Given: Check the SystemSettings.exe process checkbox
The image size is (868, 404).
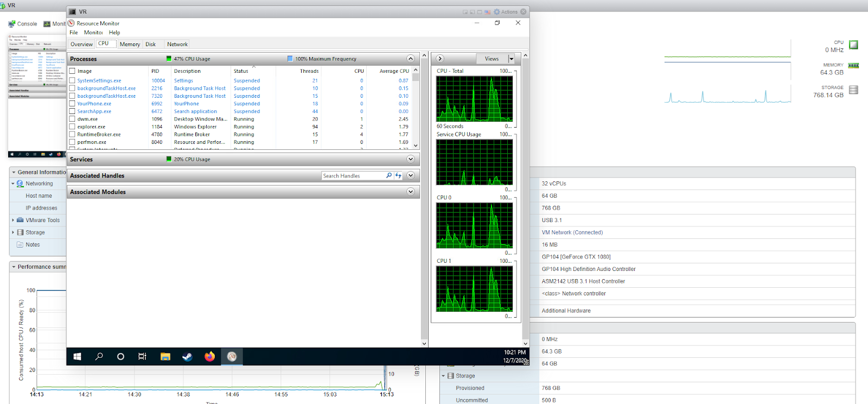Looking at the screenshot, I should coord(72,80).
